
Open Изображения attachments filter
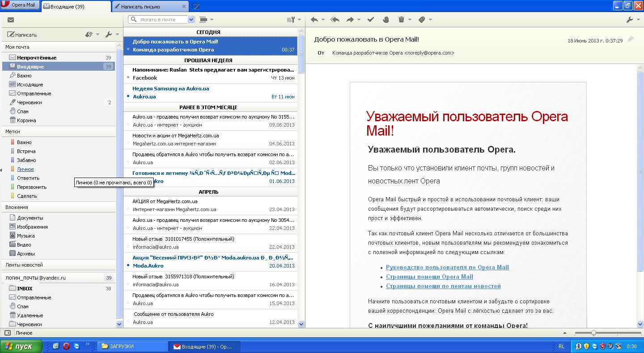click(32, 227)
